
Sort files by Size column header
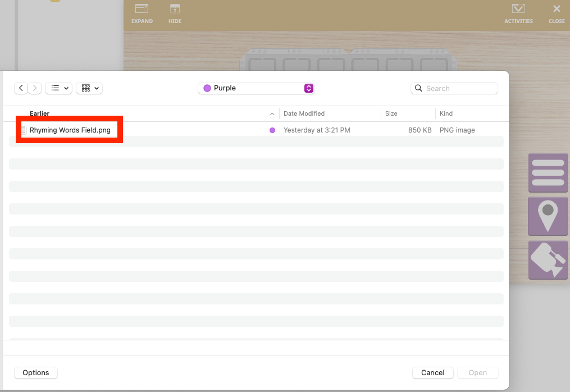391,113
